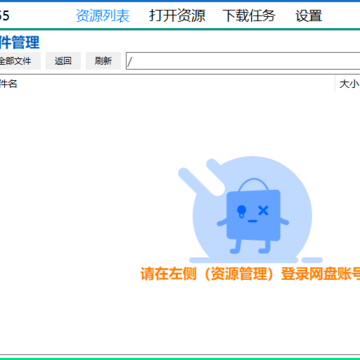Refresh list with the 刷新 button
The height and width of the screenshot is (360, 360).
(x=103, y=61)
